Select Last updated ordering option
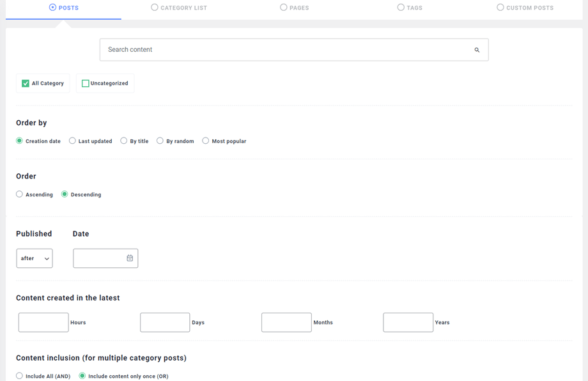Viewport: 588px width, 381px height. (72, 141)
